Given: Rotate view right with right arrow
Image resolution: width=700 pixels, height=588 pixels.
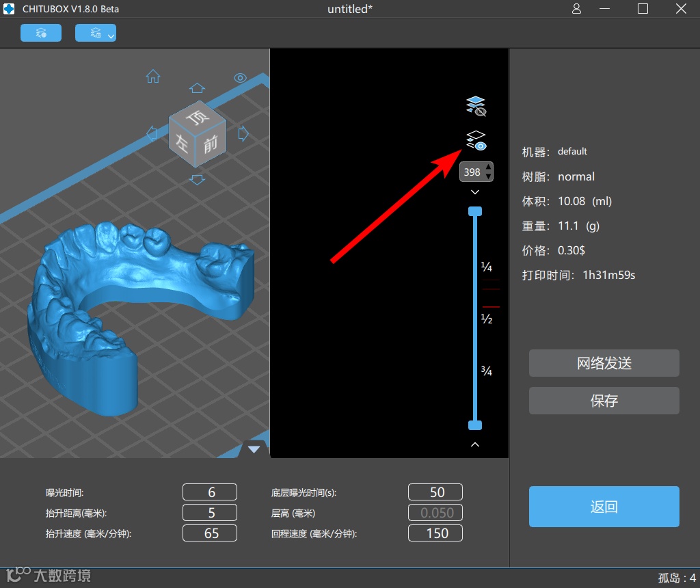Looking at the screenshot, I should (x=243, y=133).
